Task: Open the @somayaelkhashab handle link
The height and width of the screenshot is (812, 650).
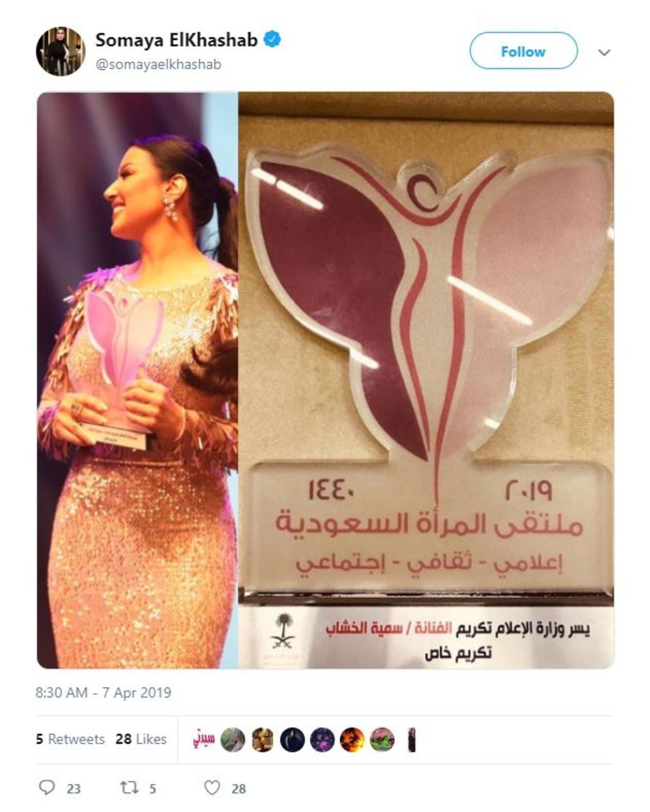Action: point(158,64)
